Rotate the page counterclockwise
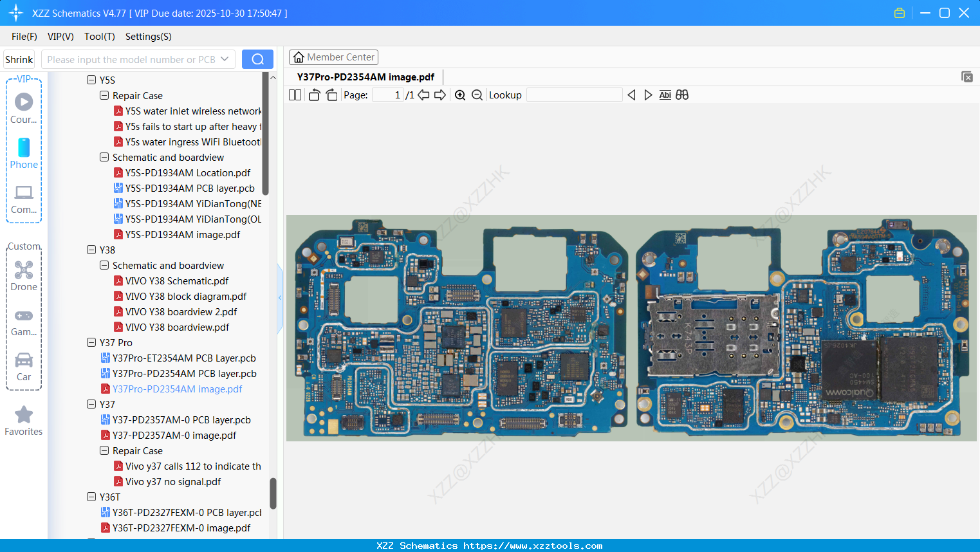Screen dimensions: 980x552 coord(314,95)
